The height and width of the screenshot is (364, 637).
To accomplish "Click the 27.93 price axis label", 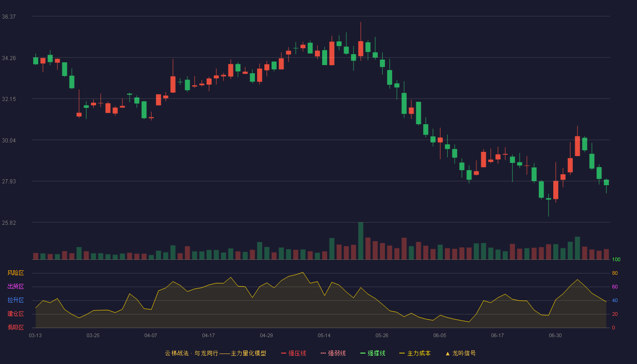I will click(9, 181).
